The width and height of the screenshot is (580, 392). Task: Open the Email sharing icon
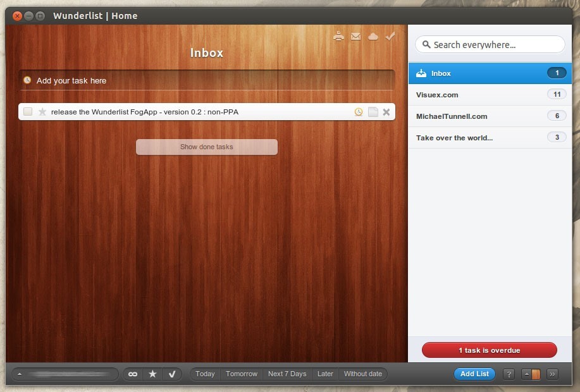pos(355,36)
